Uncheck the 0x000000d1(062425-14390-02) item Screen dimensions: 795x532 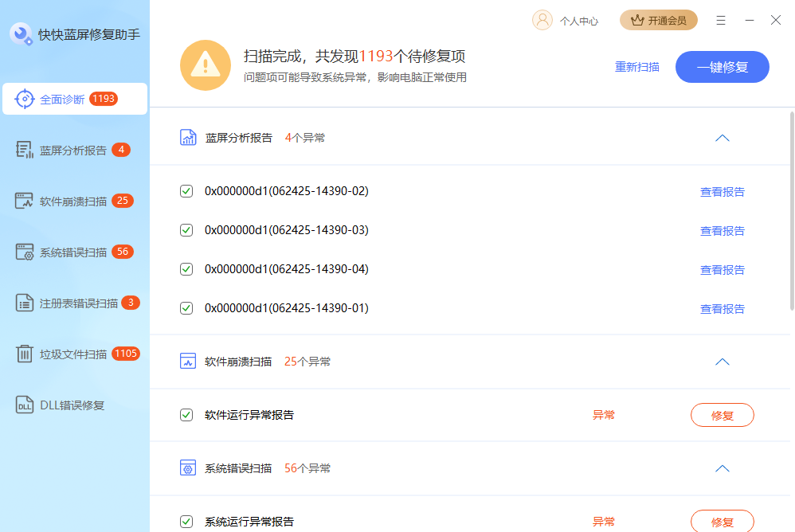[x=186, y=191]
